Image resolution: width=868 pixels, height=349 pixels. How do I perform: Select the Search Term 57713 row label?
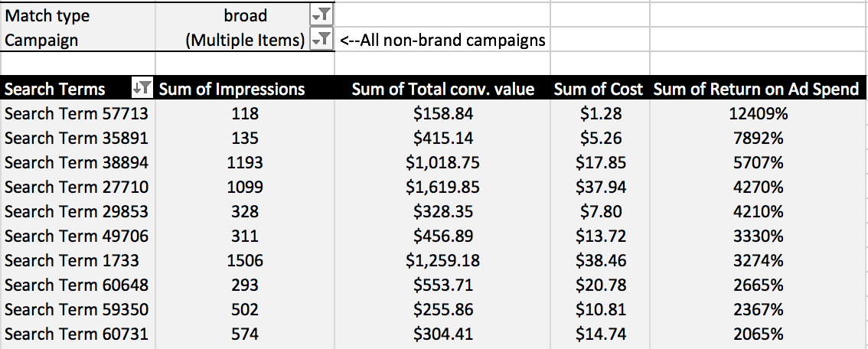78,113
